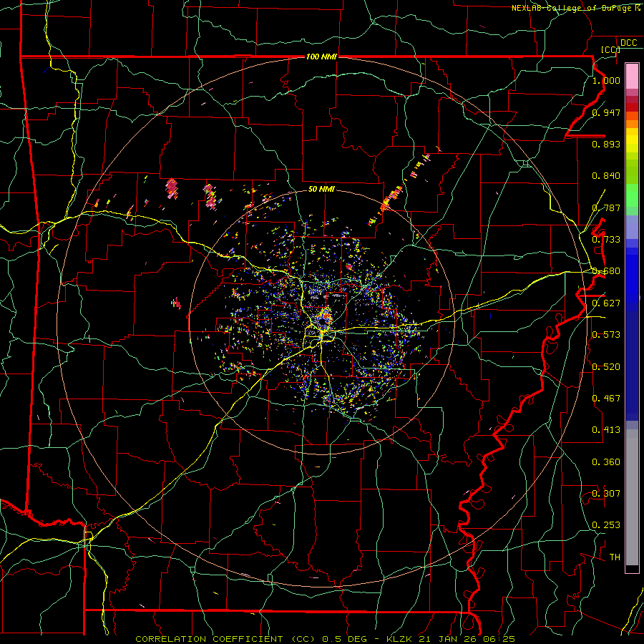
Task: Click the 0.787 scale value
Action: [x=606, y=208]
